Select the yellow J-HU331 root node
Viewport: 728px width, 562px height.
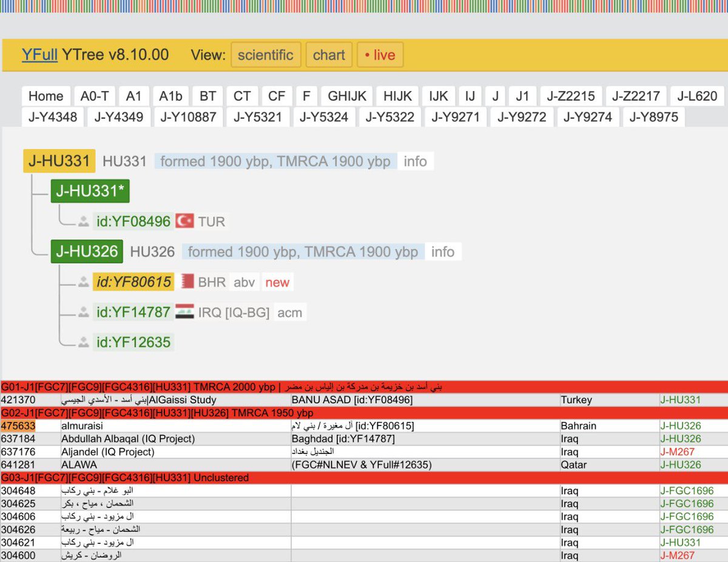click(59, 161)
